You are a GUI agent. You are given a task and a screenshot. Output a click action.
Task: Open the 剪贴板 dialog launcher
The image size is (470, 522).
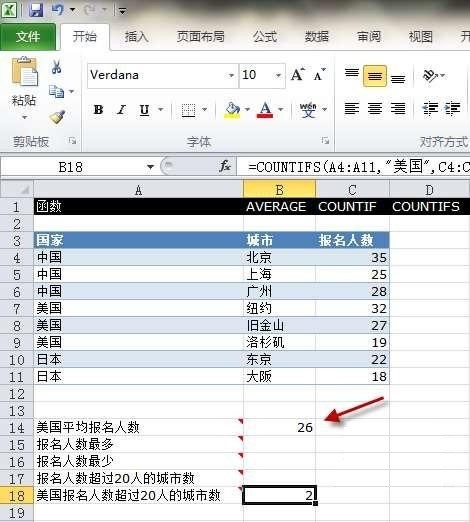click(x=72, y=141)
